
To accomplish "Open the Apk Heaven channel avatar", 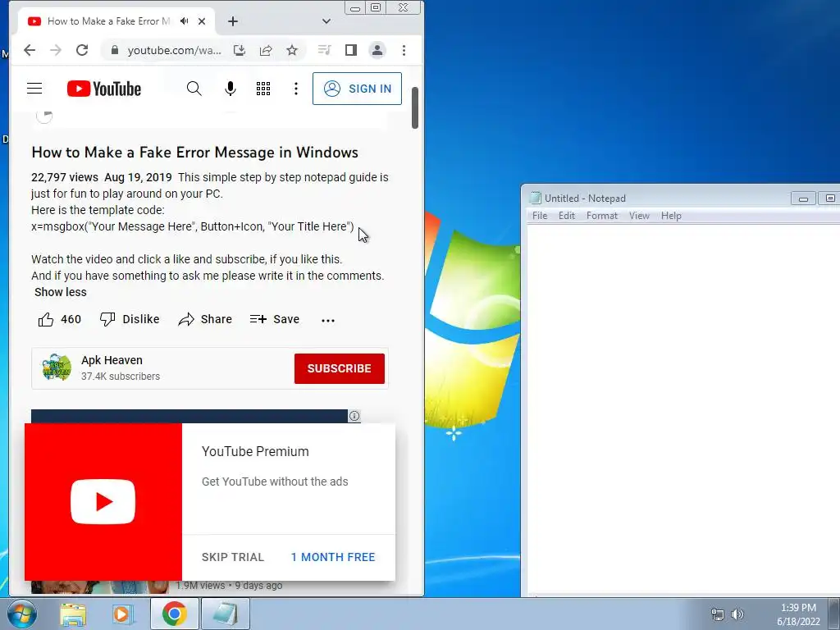I will pyautogui.click(x=57, y=367).
